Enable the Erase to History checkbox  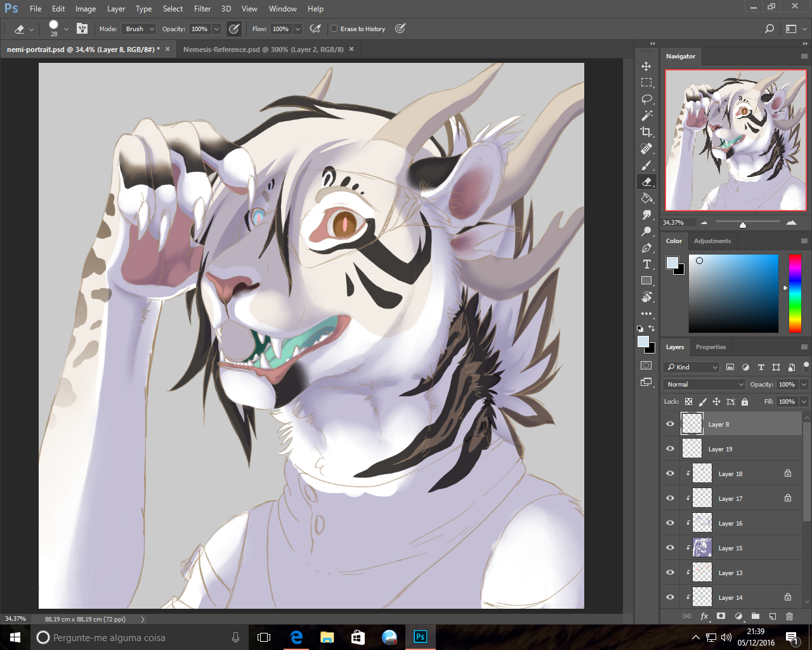coord(334,29)
